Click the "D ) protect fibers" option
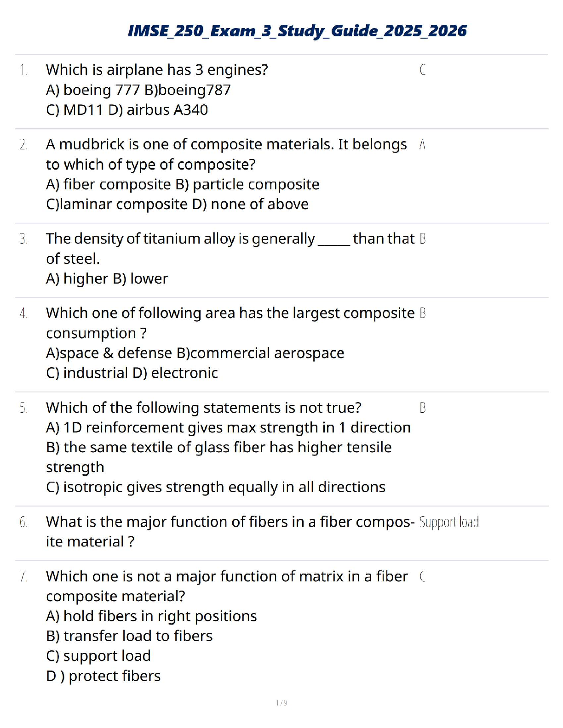The width and height of the screenshot is (563, 728). (103, 676)
